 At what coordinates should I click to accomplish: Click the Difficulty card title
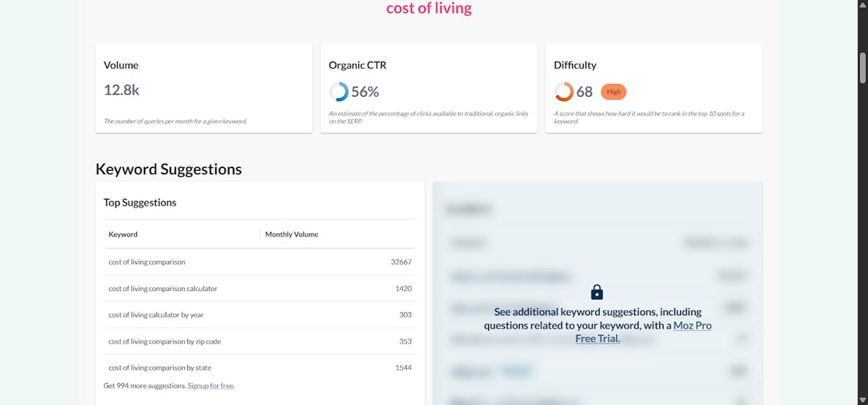coord(575,65)
